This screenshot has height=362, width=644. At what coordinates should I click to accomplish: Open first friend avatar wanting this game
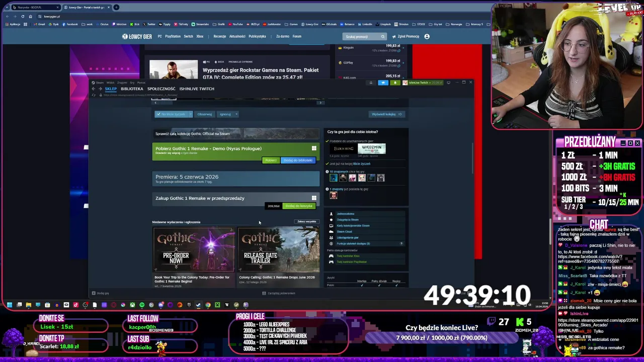pos(333,177)
